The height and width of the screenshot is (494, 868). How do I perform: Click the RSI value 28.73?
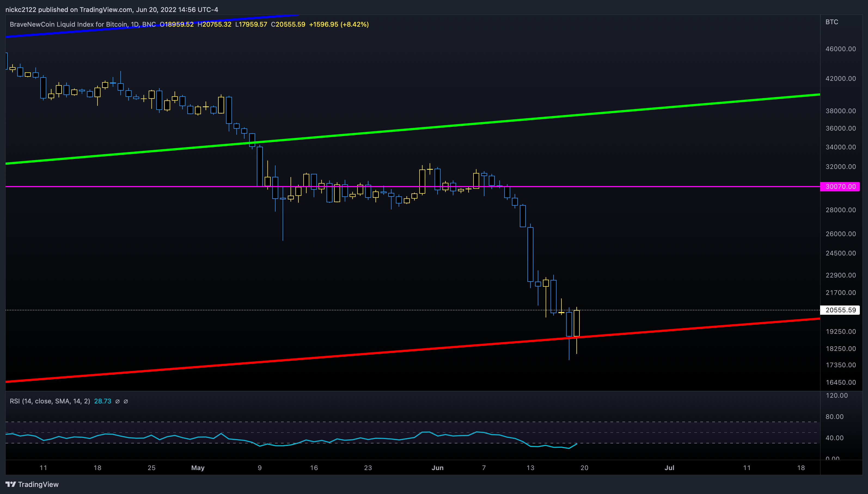103,402
